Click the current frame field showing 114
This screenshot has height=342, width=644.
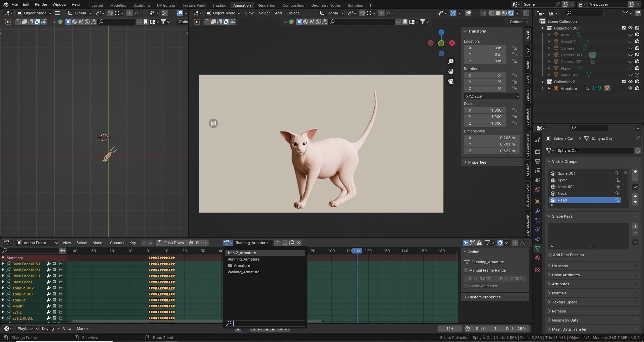(450, 329)
